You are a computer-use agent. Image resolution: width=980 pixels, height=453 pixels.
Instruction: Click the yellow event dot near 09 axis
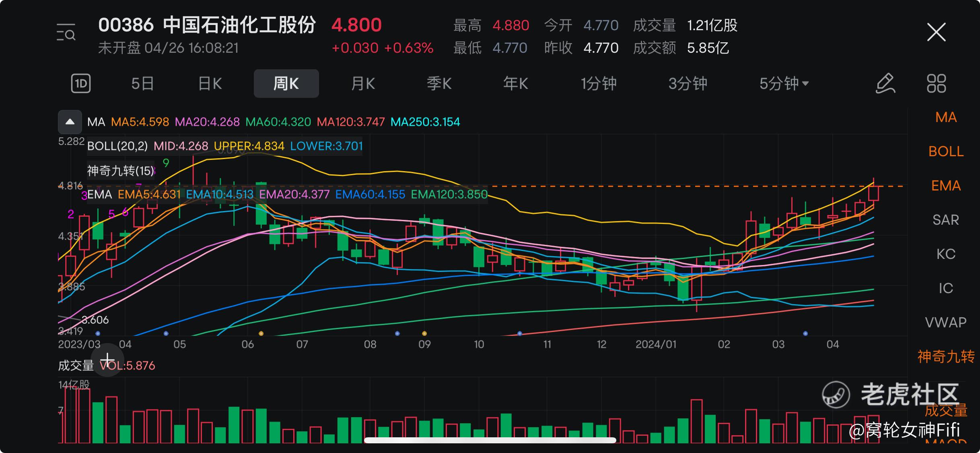(424, 333)
